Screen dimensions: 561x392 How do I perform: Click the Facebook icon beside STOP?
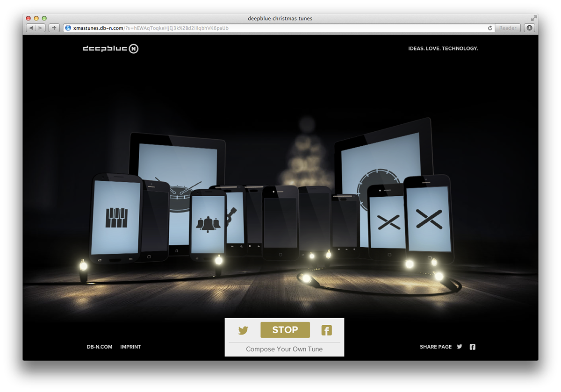[326, 330]
